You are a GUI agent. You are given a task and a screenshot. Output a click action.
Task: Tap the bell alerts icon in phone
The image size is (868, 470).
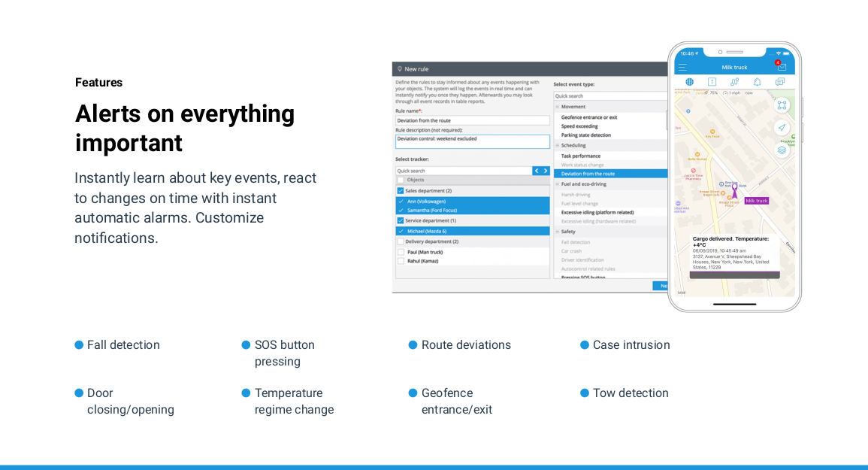coord(757,82)
